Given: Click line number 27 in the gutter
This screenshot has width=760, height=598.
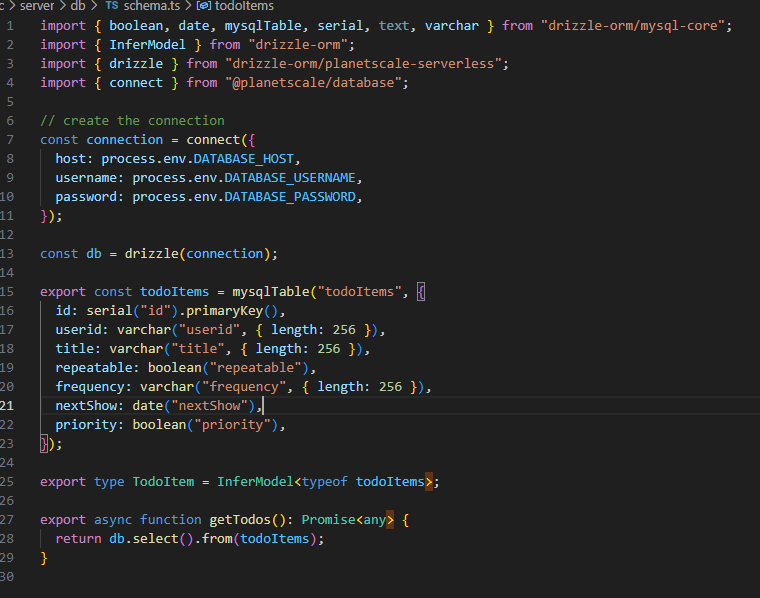Looking at the screenshot, I should (x=9, y=519).
